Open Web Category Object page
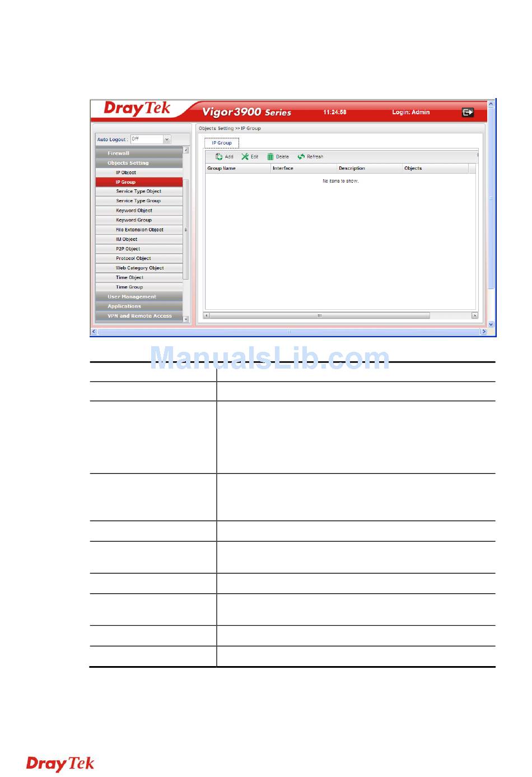 click(139, 268)
